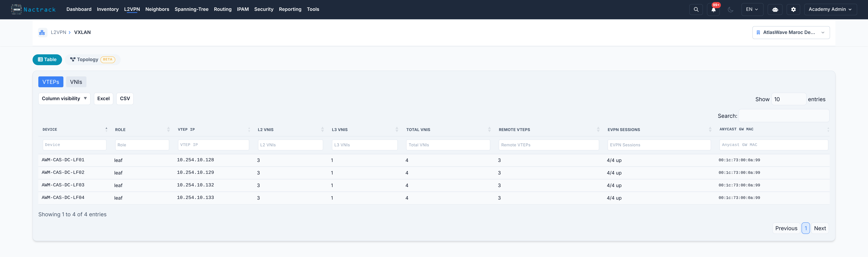Sort by Device column header
The width and height of the screenshot is (868, 257).
(74, 130)
